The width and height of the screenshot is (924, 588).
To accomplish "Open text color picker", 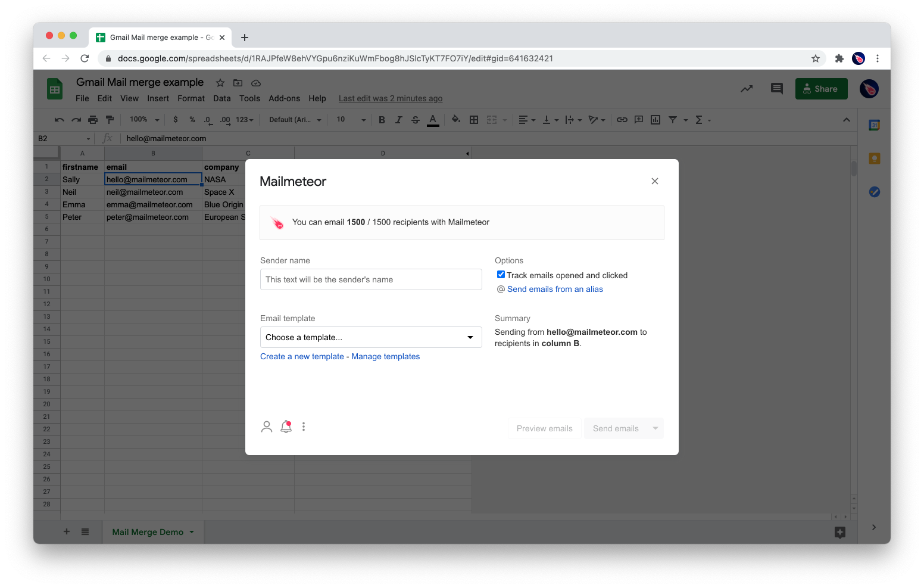I will click(433, 120).
